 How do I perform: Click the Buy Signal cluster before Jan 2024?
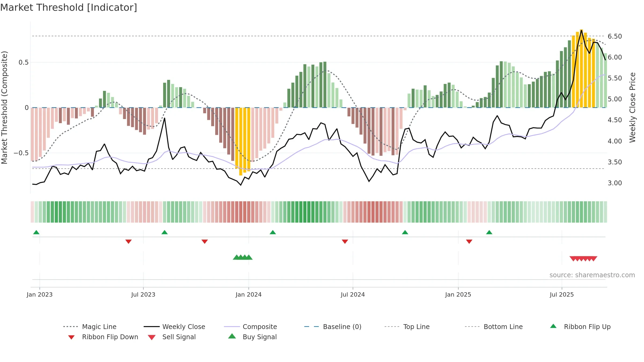[243, 257]
